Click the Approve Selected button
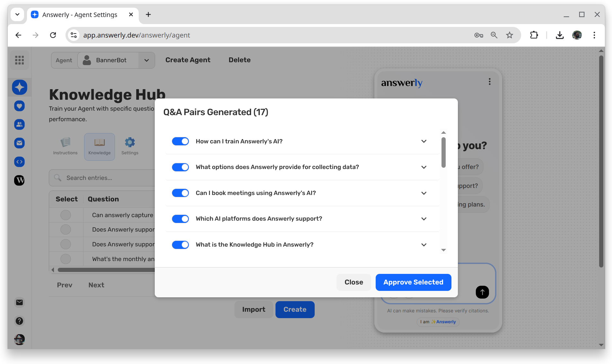The width and height of the screenshot is (612, 364). click(413, 282)
